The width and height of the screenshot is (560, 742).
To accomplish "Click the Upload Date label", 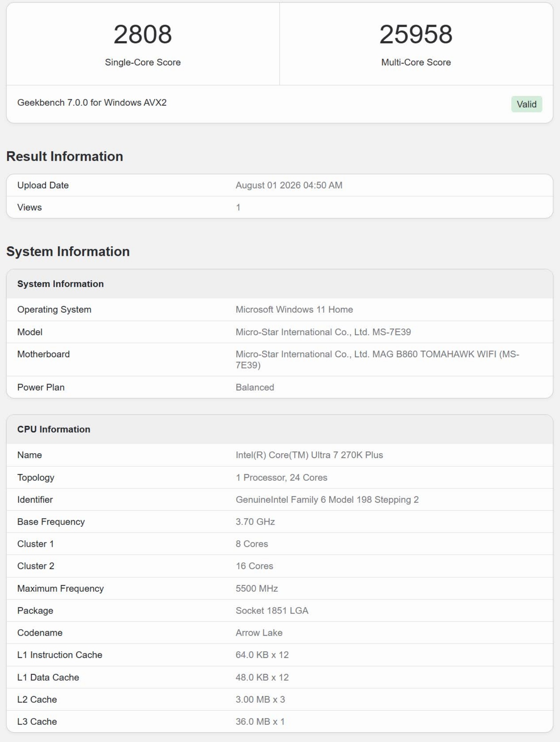I will 43,185.
